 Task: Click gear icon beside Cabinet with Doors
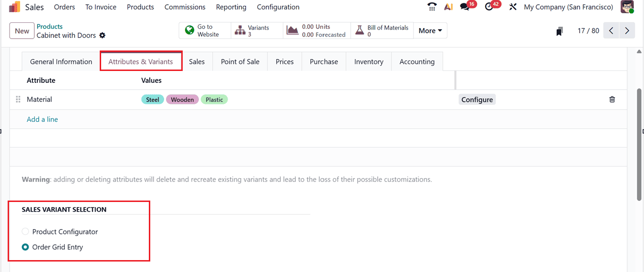tap(102, 36)
